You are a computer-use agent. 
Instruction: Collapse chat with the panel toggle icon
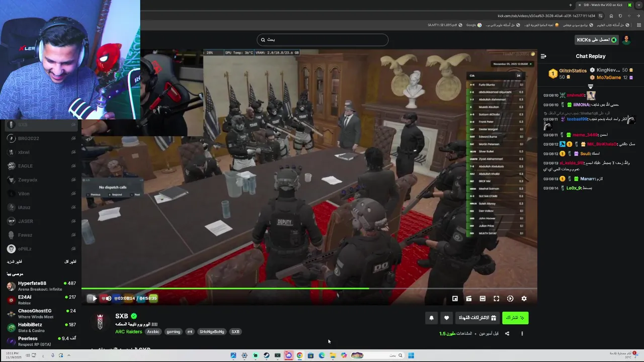pos(543,56)
